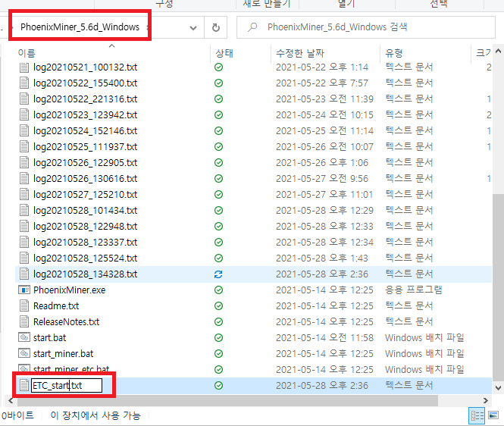This screenshot has height=426, width=504.
Task: Select the PhoenixMiner.exe file name
Action: tap(70, 290)
